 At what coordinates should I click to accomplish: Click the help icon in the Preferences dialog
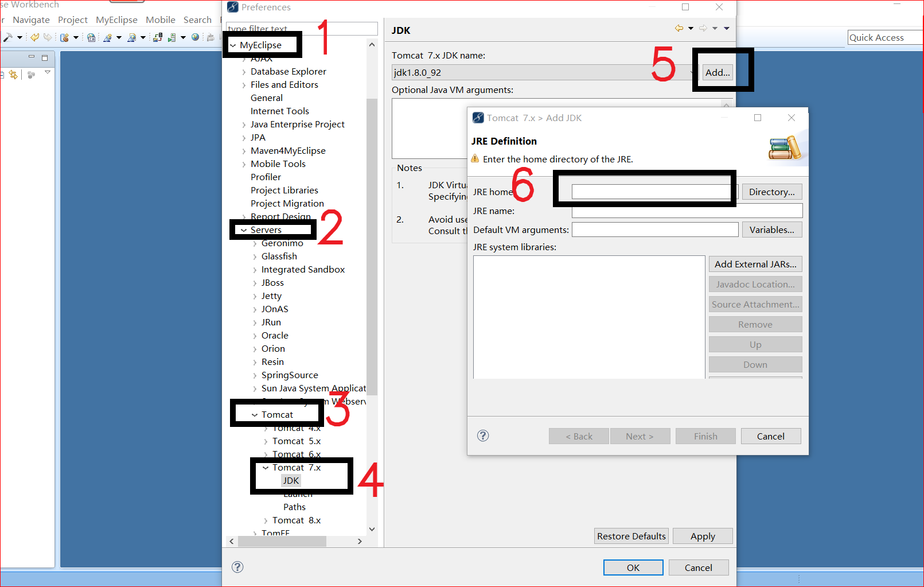pos(238,567)
